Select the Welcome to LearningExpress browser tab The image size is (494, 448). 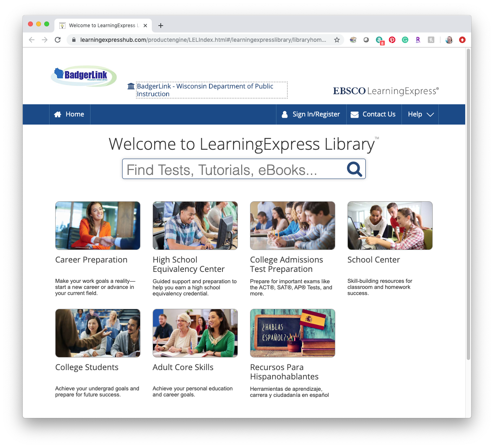[x=104, y=26]
